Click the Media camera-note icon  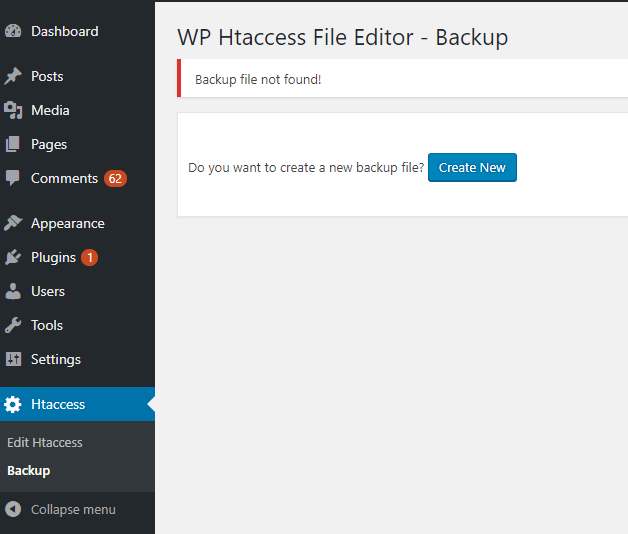13,110
